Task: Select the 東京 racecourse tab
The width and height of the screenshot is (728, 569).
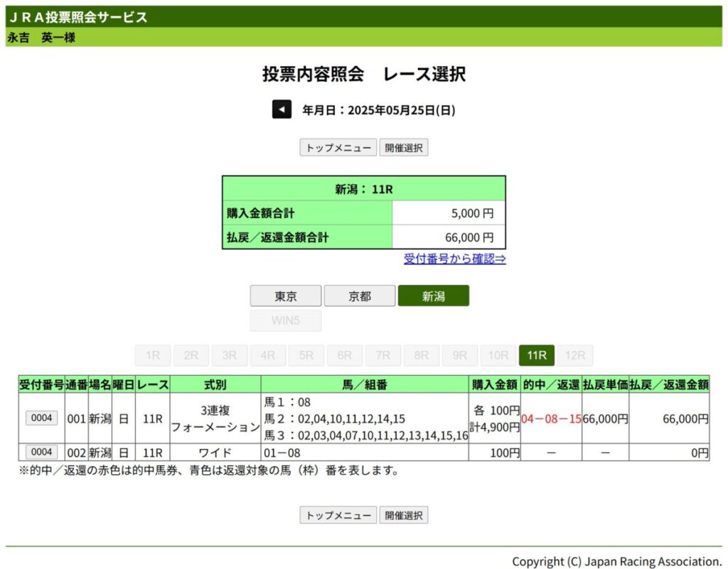Action: click(x=286, y=296)
